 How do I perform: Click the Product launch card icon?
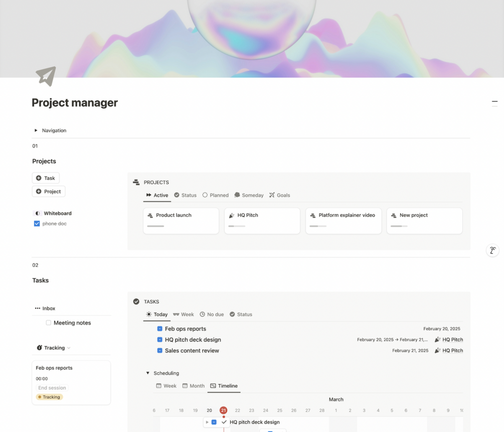(x=150, y=215)
